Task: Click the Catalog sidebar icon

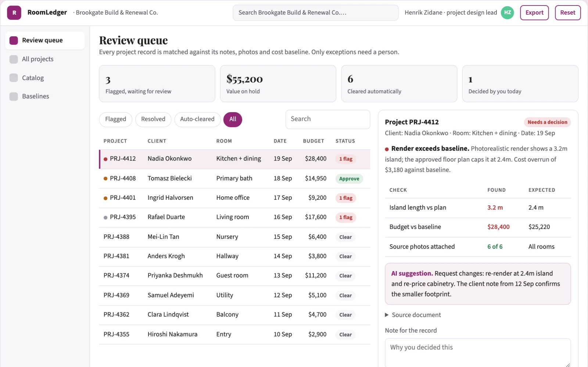Action: pyautogui.click(x=14, y=78)
